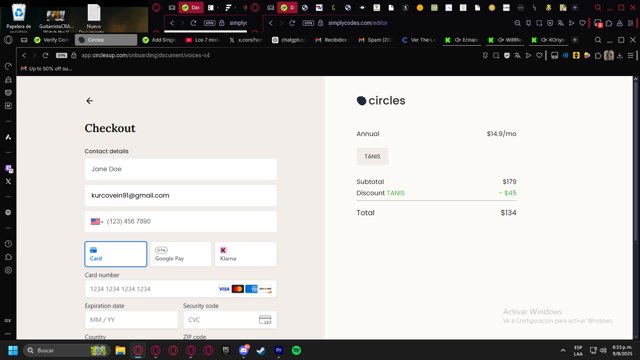Click the Card number field
This screenshot has width=640, height=360.
[180, 289]
